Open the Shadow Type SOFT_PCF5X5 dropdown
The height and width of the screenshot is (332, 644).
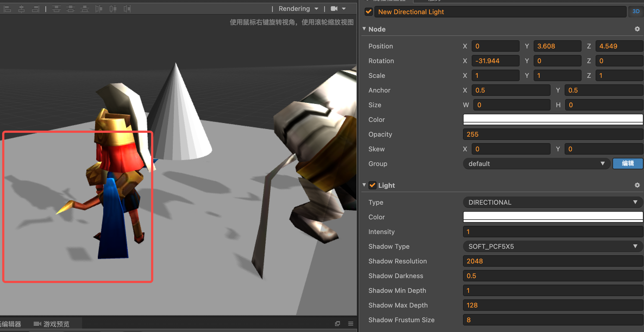553,246
